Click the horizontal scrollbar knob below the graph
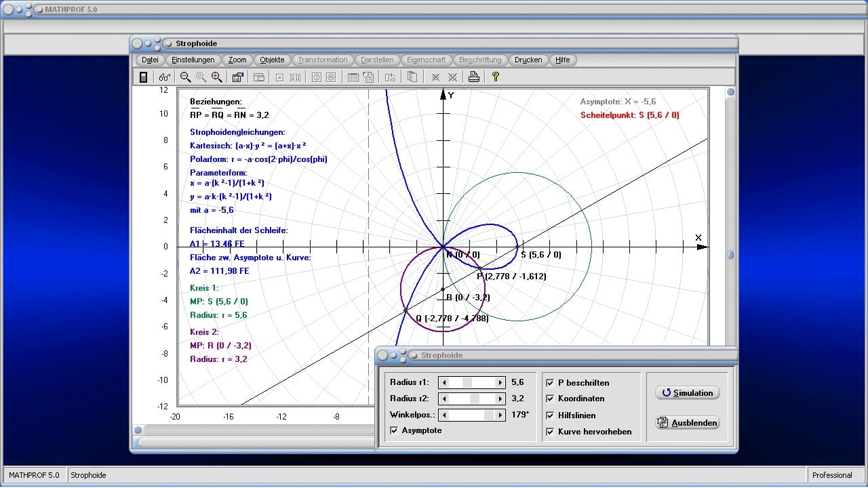 138,430
